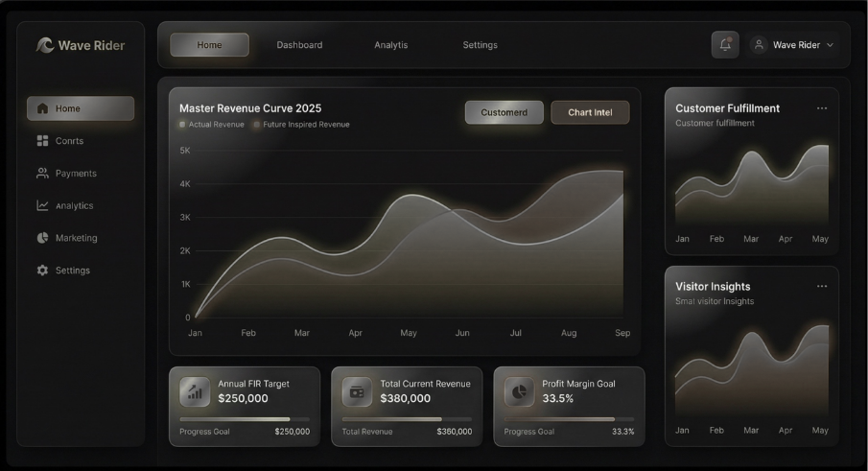Open the notification bell
Image resolution: width=868 pixels, height=471 pixels.
[x=725, y=45]
